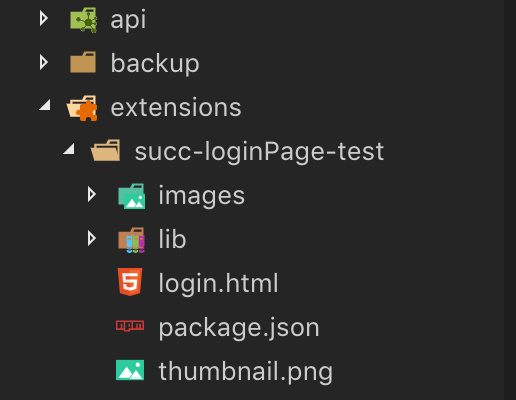Click the tan backup folder icon

(x=83, y=62)
